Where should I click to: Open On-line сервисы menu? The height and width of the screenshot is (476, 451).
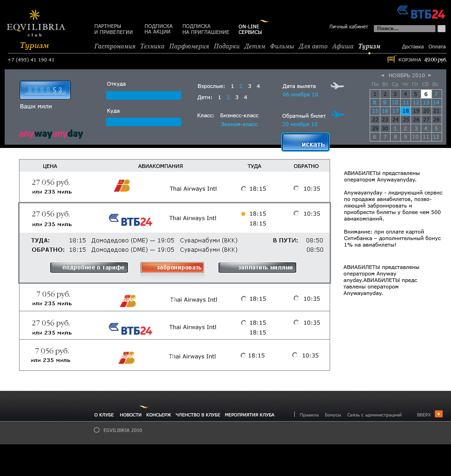click(250, 29)
